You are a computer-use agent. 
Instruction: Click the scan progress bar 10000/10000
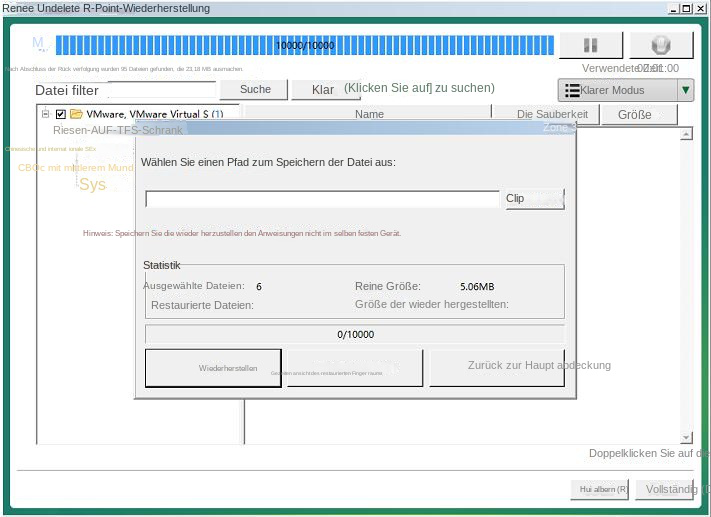[x=304, y=45]
